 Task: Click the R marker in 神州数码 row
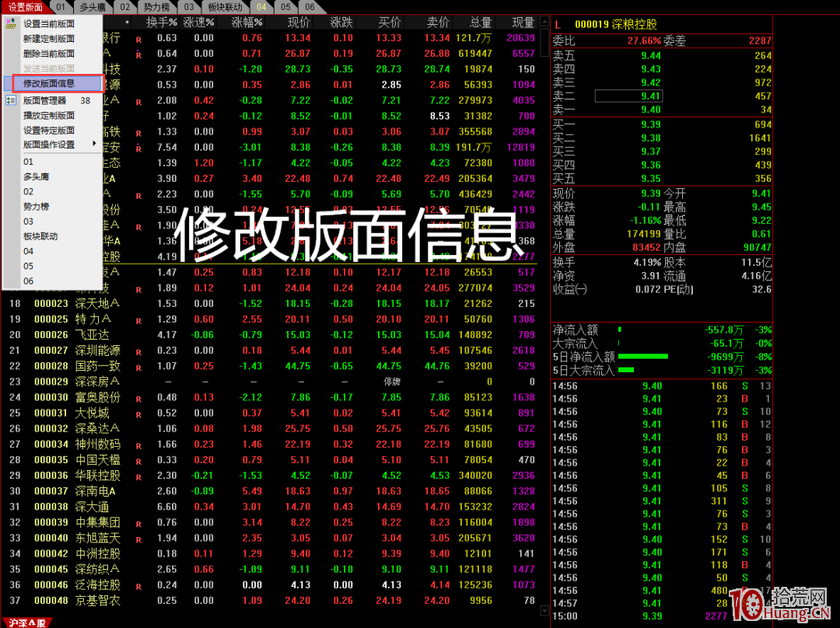click(x=138, y=446)
